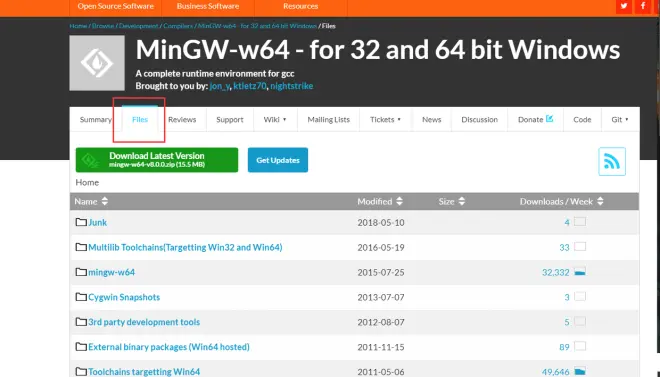Viewport: 660px width, 377px height.
Task: Switch to the Files tab
Action: tap(140, 119)
